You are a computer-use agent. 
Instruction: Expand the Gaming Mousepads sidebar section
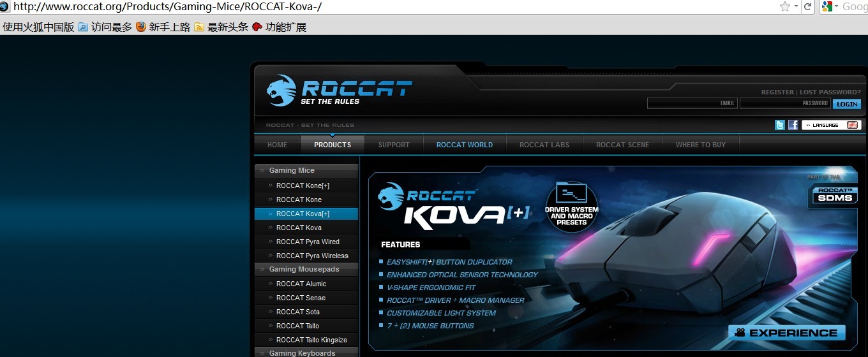[306, 269]
